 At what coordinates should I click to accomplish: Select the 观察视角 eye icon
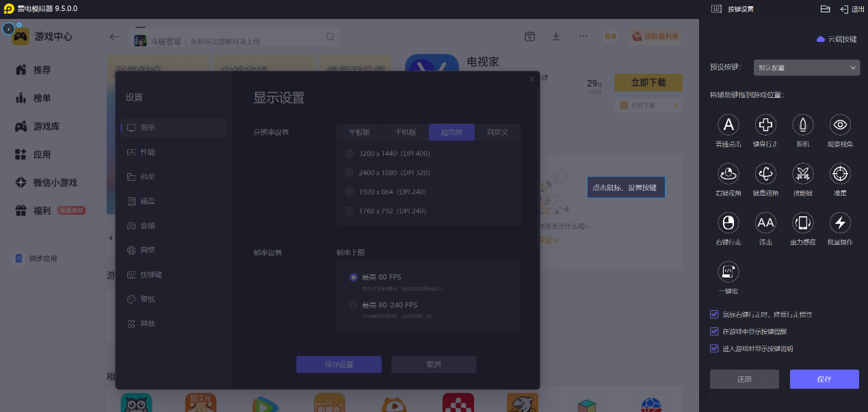tap(840, 125)
